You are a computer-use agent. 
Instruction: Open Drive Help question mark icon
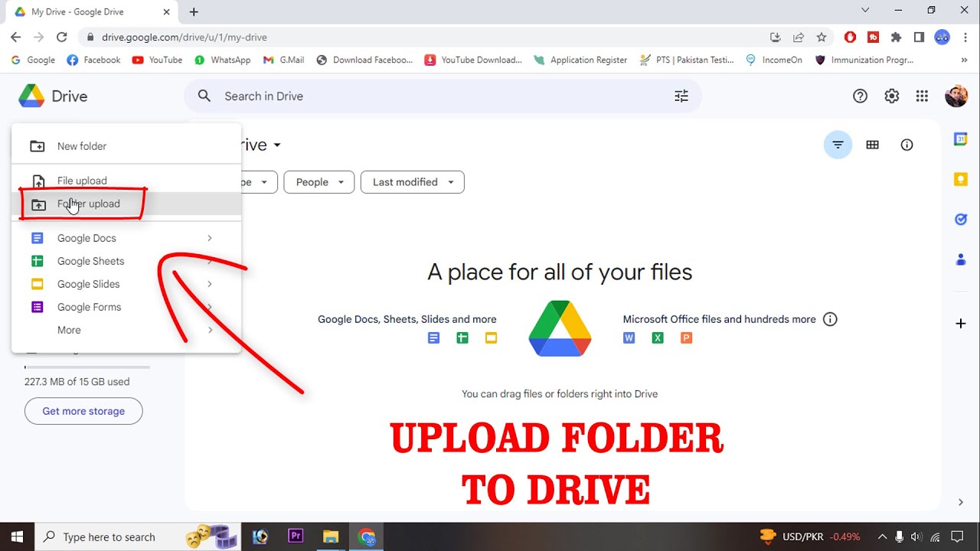tap(861, 96)
